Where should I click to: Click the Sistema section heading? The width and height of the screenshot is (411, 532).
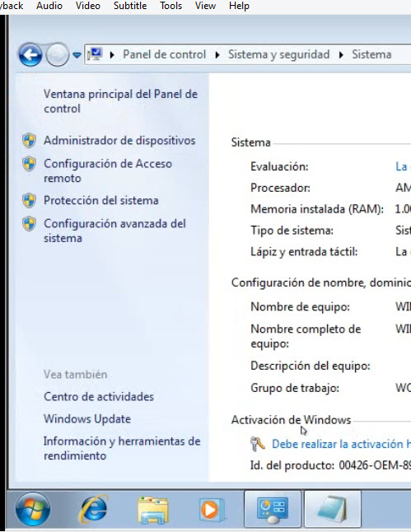[251, 142]
